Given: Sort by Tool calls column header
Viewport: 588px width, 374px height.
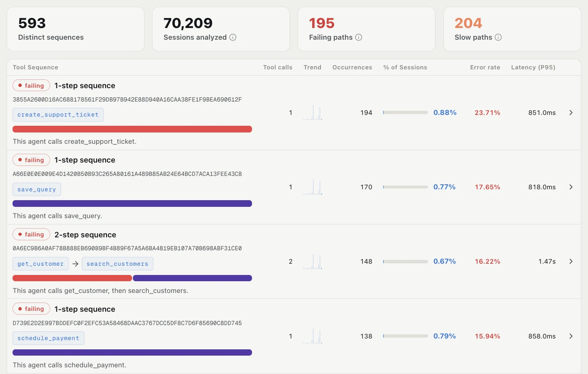Looking at the screenshot, I should click(278, 67).
